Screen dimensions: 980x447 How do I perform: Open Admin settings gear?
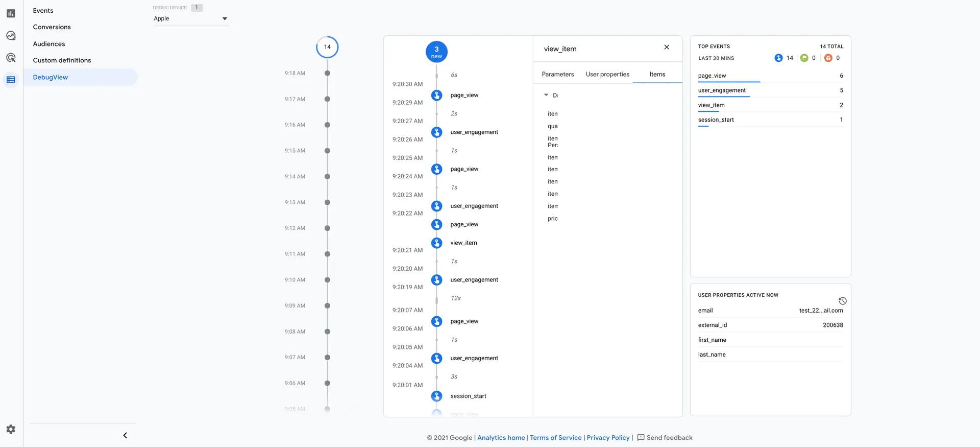point(11,429)
